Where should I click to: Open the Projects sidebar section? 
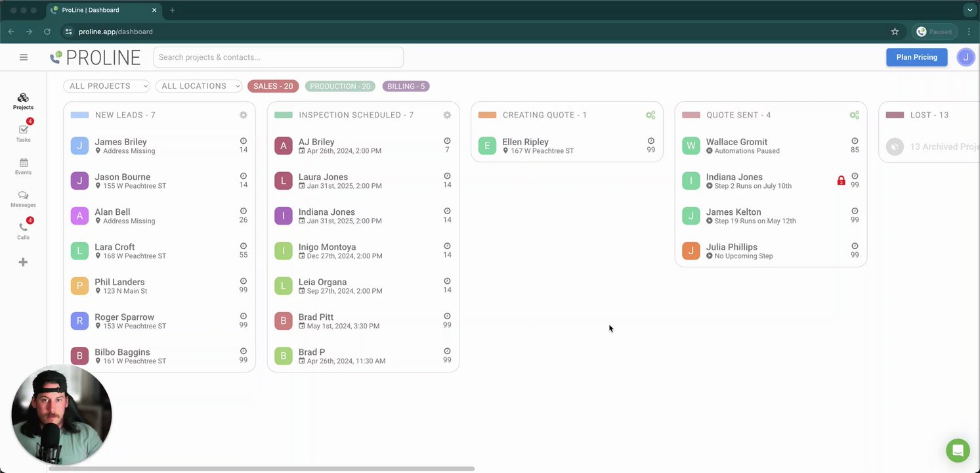[x=23, y=101]
